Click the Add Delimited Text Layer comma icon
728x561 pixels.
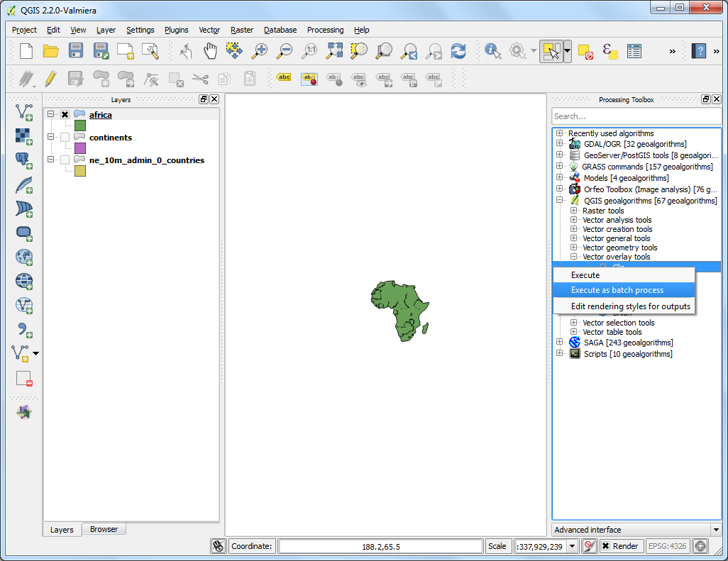pos(24,330)
